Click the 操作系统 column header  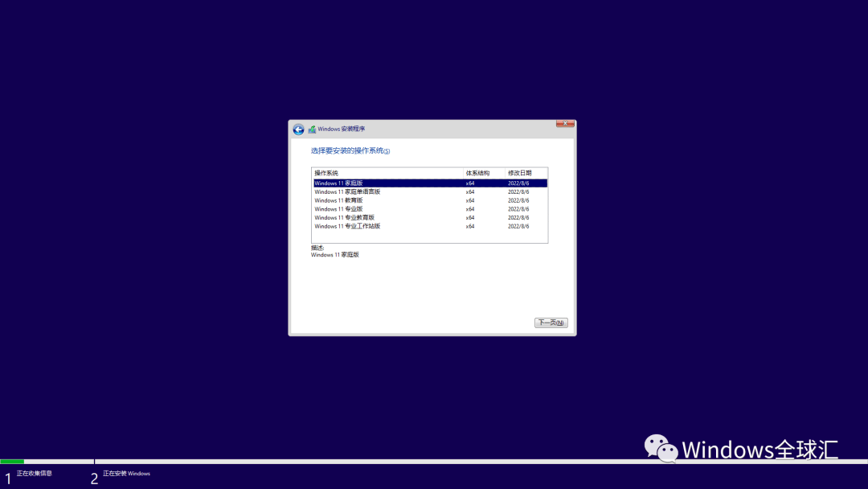(x=387, y=173)
